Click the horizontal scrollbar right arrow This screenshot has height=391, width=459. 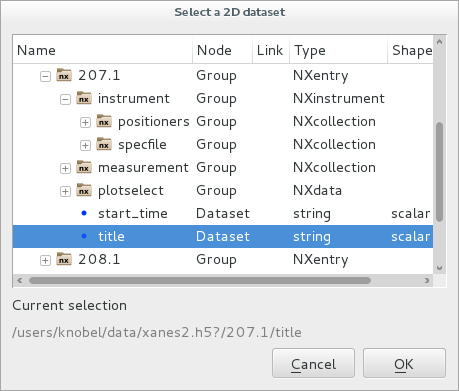click(x=427, y=280)
